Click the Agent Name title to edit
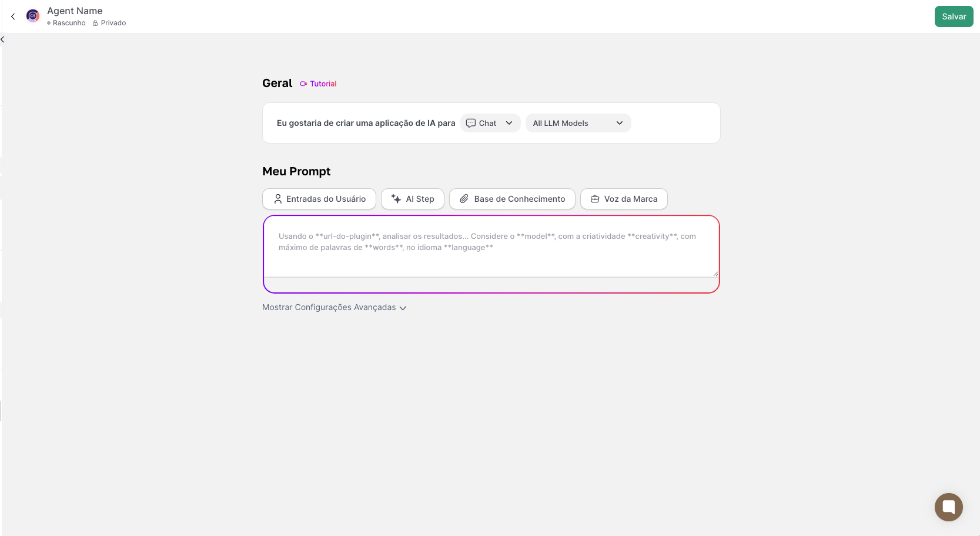Screen dimensions: 980x536 75,11
